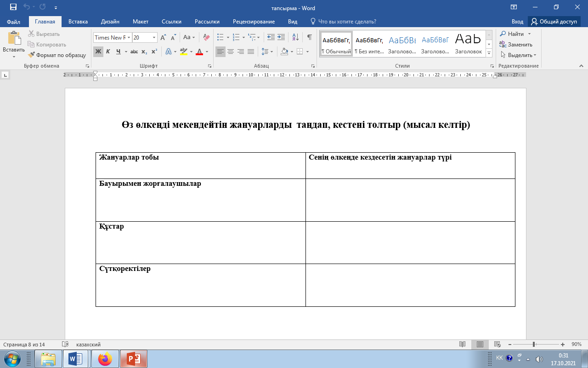Open PowerPoint from the taskbar
This screenshot has height=368, width=588.
[134, 359]
